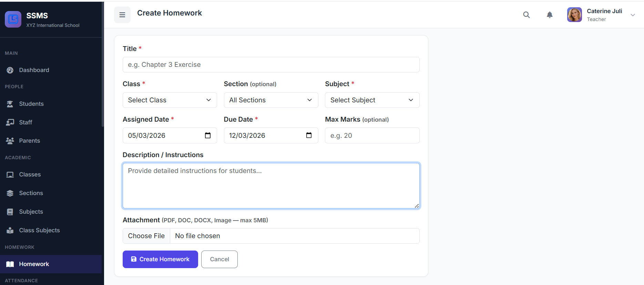Open search with the magnifier icon
This screenshot has height=285, width=644.
click(526, 15)
